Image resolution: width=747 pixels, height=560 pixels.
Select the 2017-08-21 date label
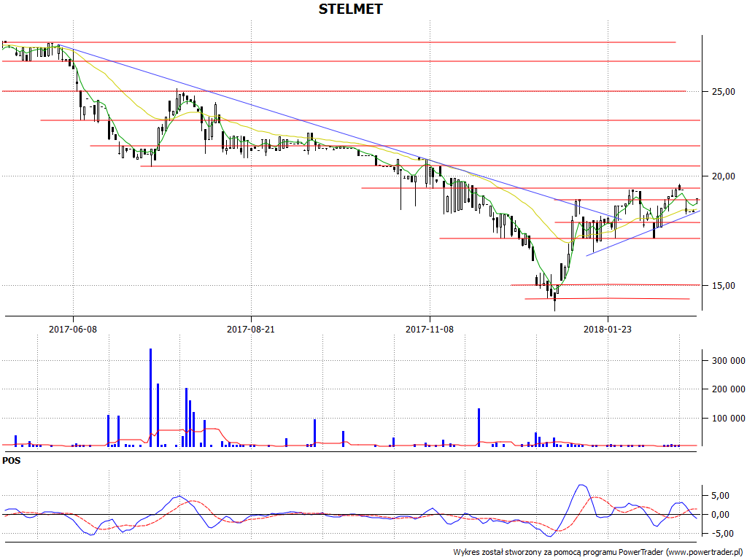[251, 329]
